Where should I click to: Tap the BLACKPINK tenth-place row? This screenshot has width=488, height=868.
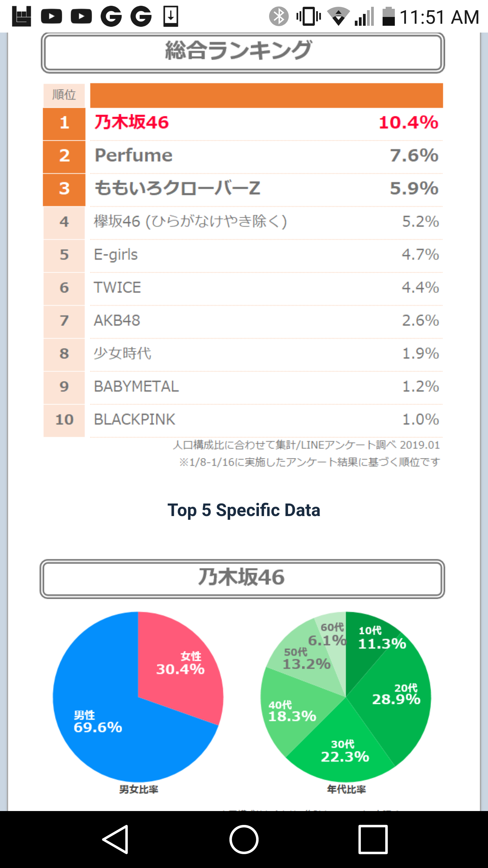pyautogui.click(x=243, y=420)
